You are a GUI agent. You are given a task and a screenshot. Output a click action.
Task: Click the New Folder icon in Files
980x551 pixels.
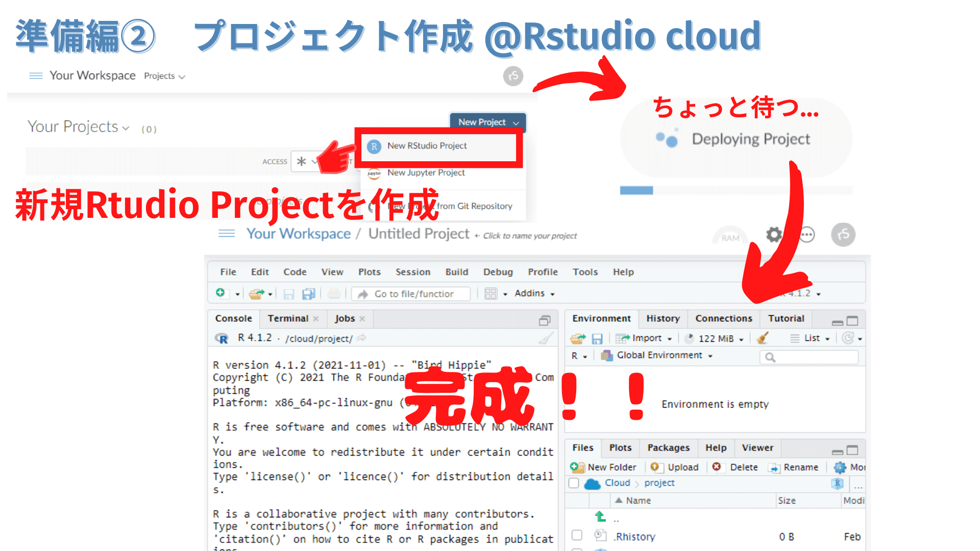tap(577, 467)
